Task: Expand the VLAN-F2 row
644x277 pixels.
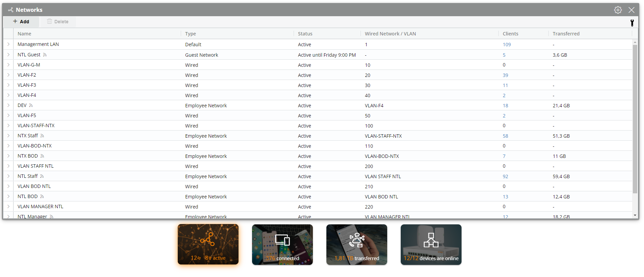Action: pos(8,75)
